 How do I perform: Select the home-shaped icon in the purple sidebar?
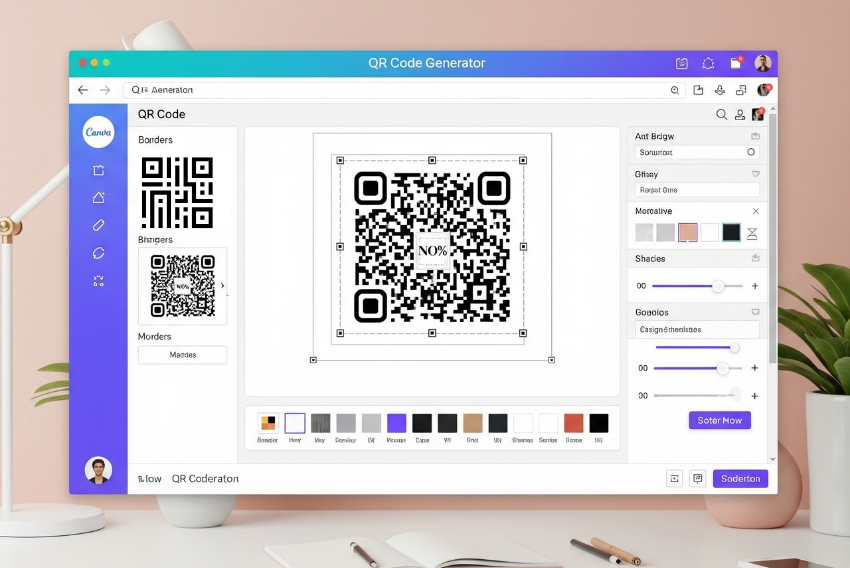coord(99,197)
